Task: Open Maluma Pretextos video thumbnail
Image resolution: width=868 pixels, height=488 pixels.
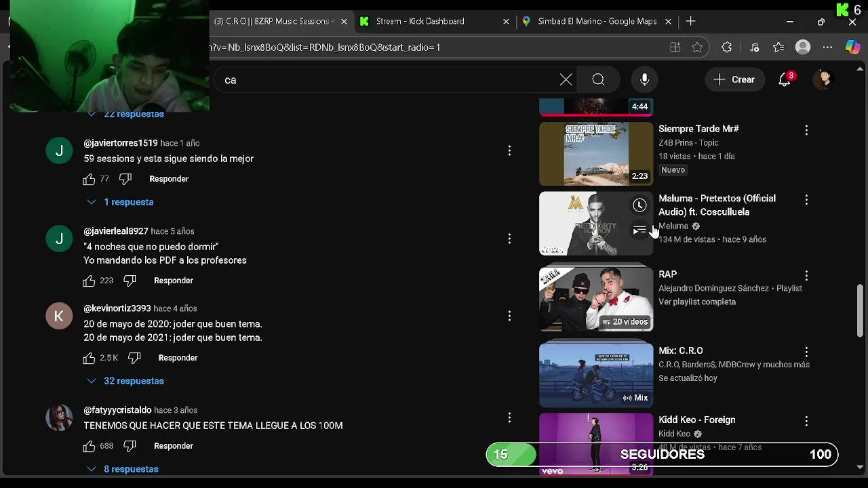Action: coord(596,224)
